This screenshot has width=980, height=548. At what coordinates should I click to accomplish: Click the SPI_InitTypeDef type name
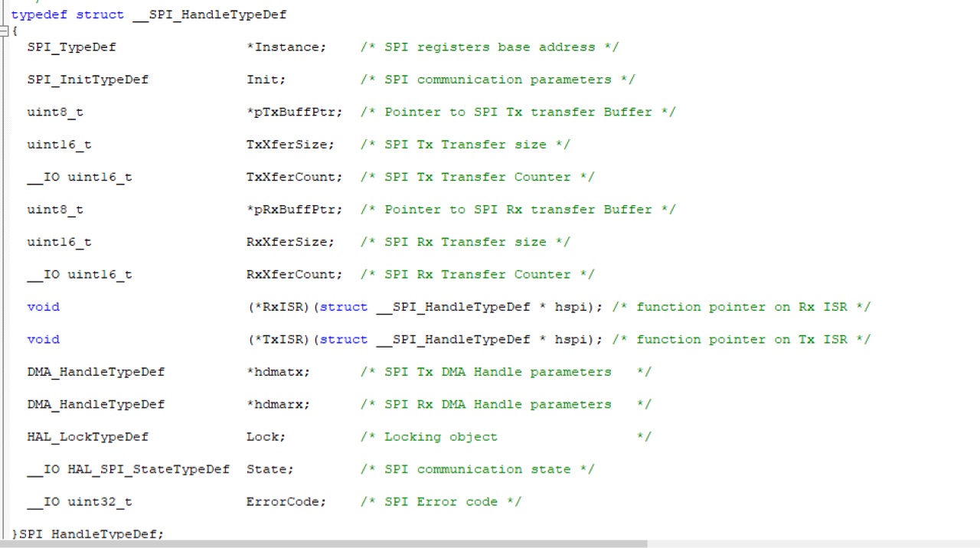click(87, 80)
